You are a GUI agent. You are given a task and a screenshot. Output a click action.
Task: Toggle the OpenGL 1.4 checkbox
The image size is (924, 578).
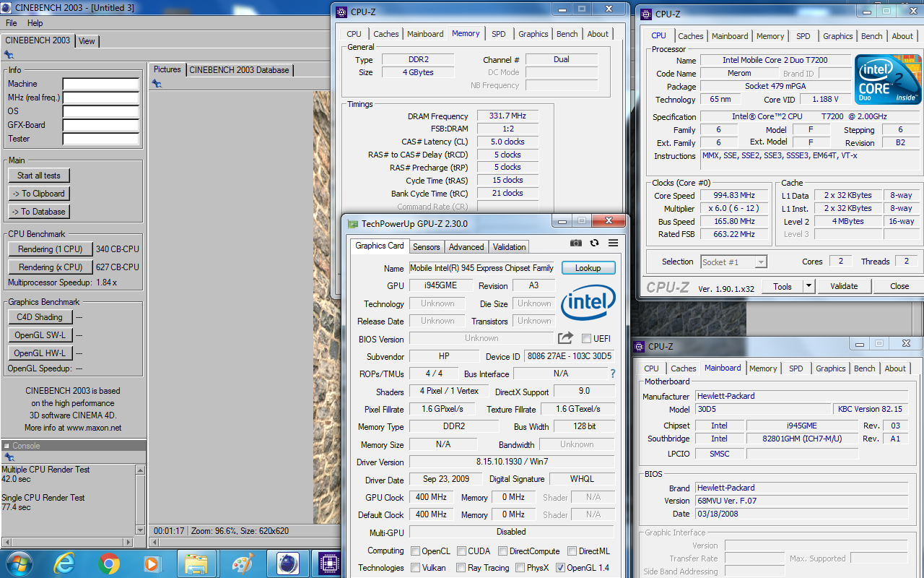click(560, 568)
